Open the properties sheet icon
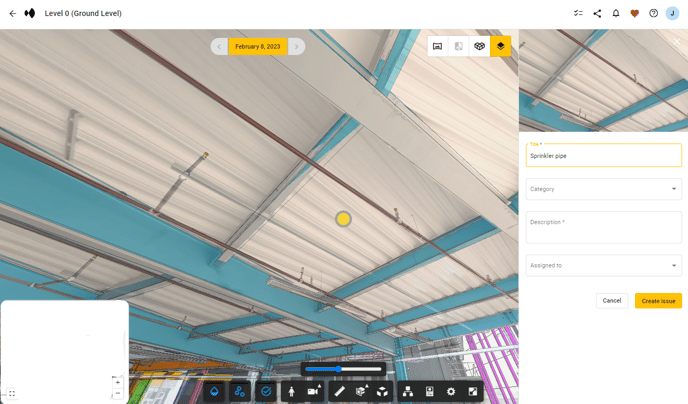Image resolution: width=688 pixels, height=404 pixels. point(430,391)
